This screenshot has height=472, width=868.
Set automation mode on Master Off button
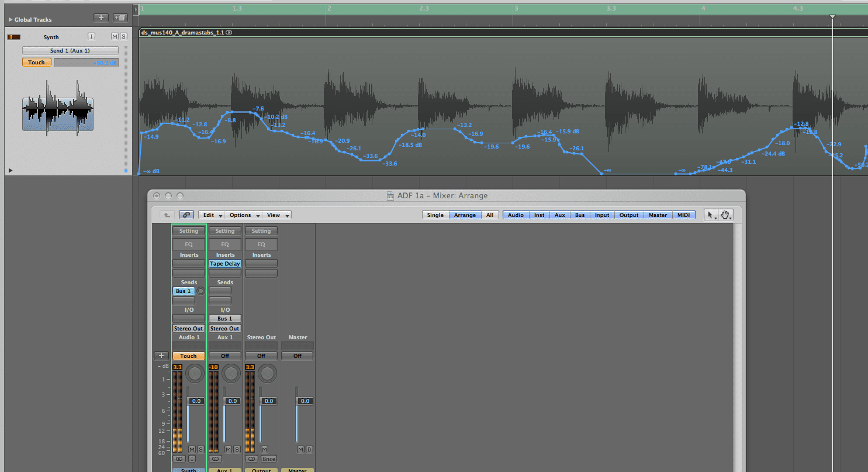(x=298, y=356)
